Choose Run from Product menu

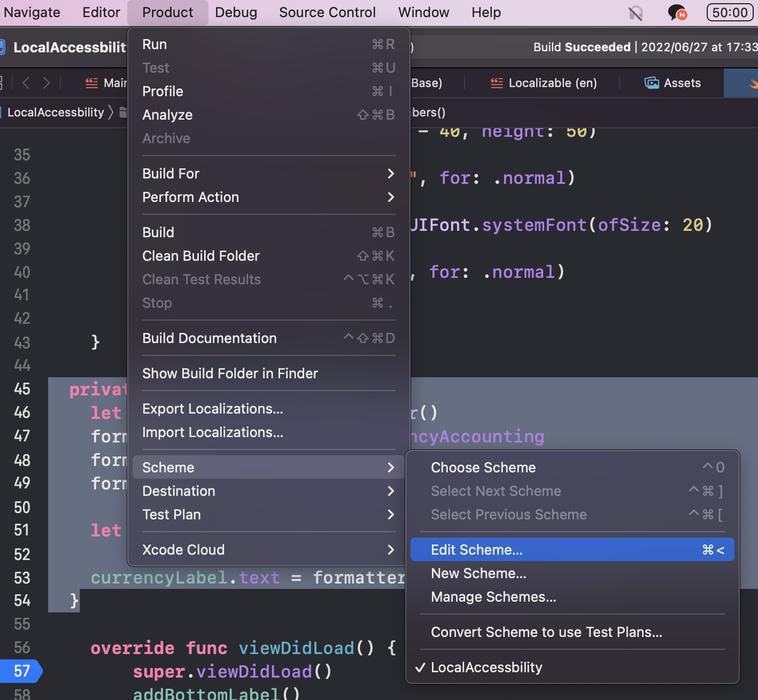(269, 44)
